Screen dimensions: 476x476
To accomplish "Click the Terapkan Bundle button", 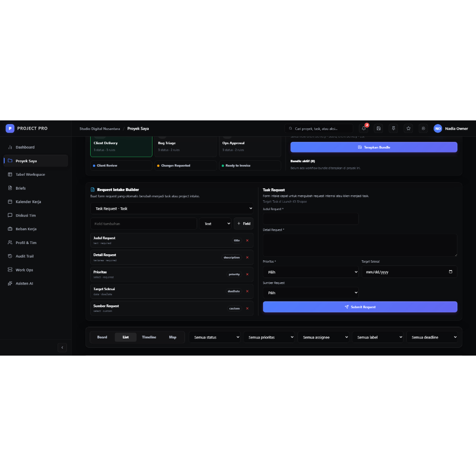I will [x=374, y=147].
